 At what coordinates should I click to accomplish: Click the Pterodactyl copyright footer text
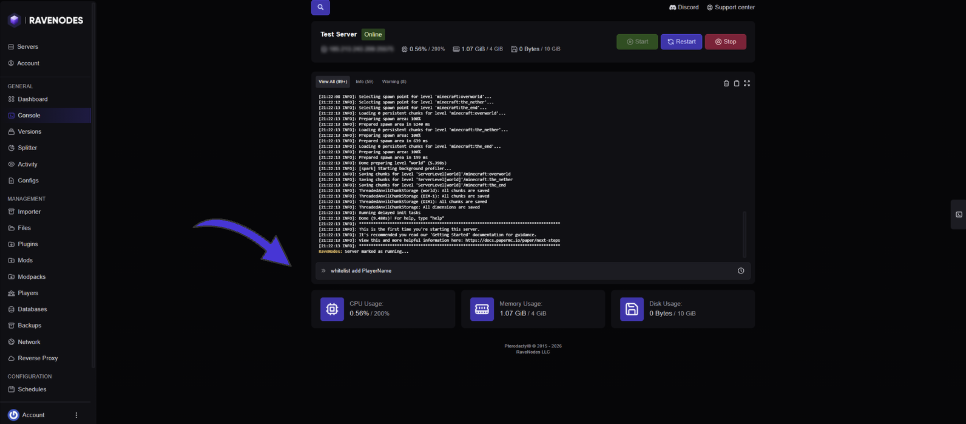533,346
